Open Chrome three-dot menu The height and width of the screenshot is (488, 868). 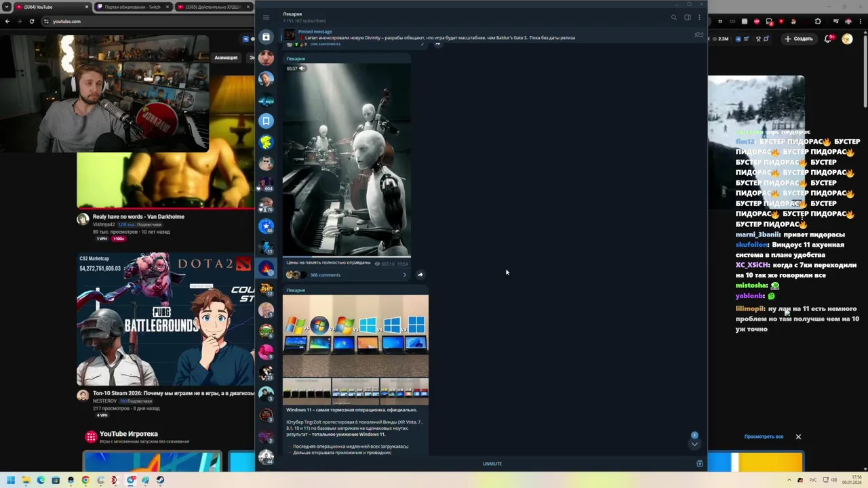coord(861,21)
